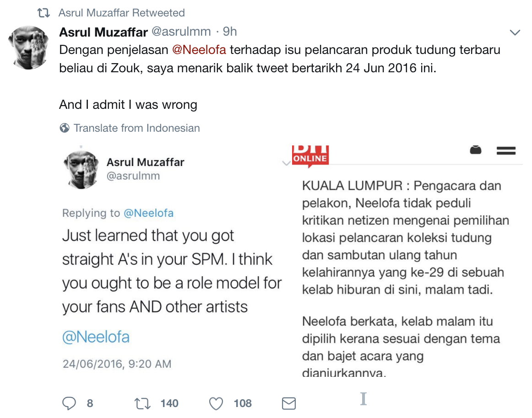Open hamburger menu in BH Online screenshot
Viewport: 532px width, 418px height.
(506, 151)
